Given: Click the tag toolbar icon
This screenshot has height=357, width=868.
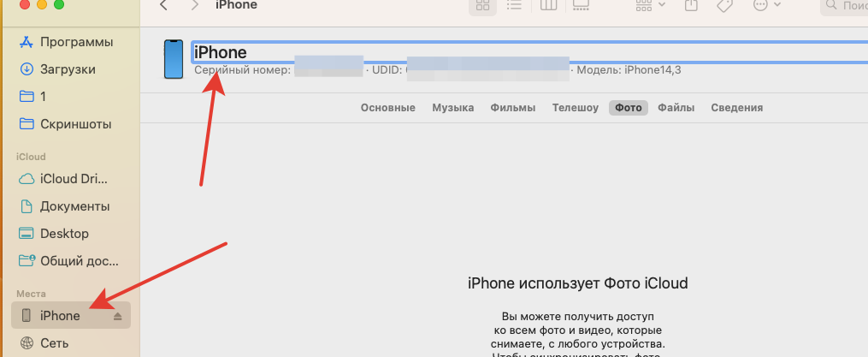Looking at the screenshot, I should pyautogui.click(x=724, y=5).
